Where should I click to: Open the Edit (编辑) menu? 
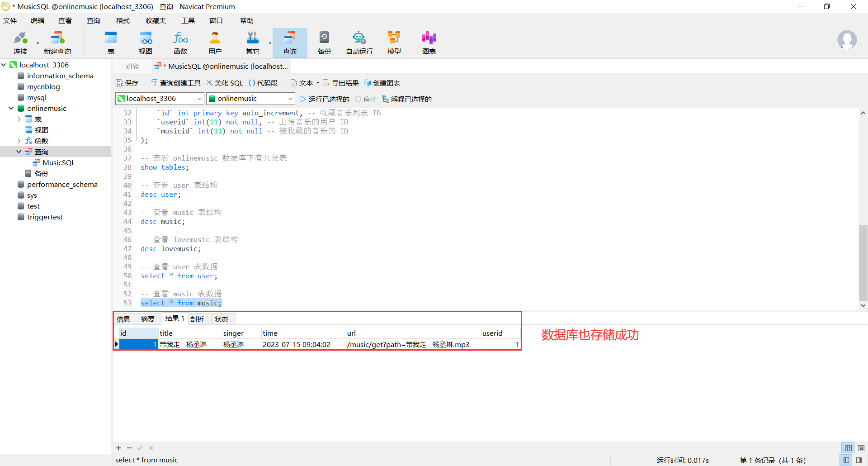38,20
